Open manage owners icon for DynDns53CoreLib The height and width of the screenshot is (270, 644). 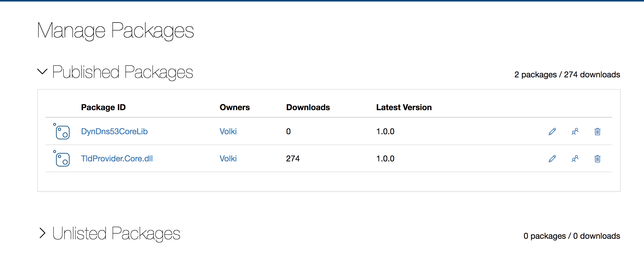[575, 132]
